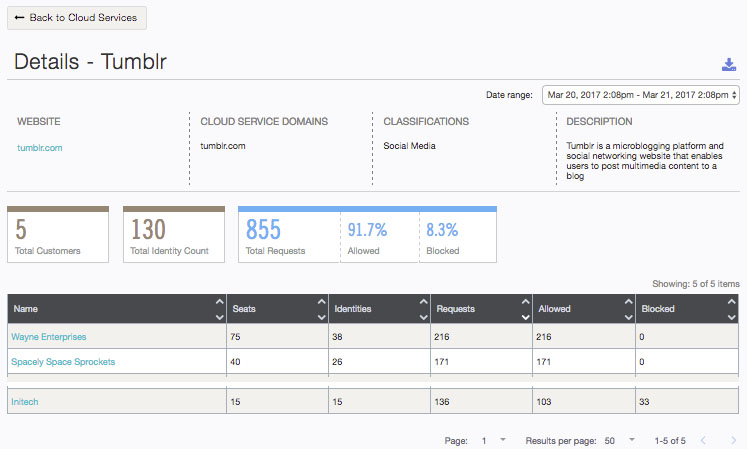
Task: Click tumblr.com under Cloud Service Domains
Action: coord(223,146)
